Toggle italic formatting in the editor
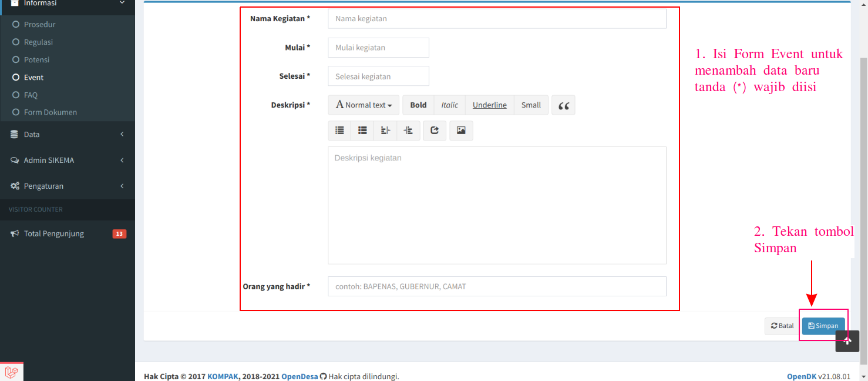The image size is (868, 381). (x=449, y=105)
